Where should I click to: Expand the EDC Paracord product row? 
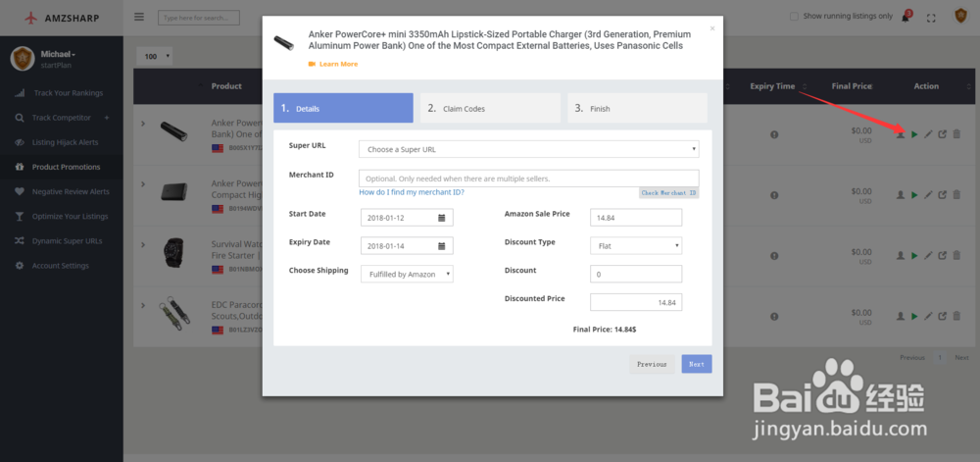click(x=143, y=305)
